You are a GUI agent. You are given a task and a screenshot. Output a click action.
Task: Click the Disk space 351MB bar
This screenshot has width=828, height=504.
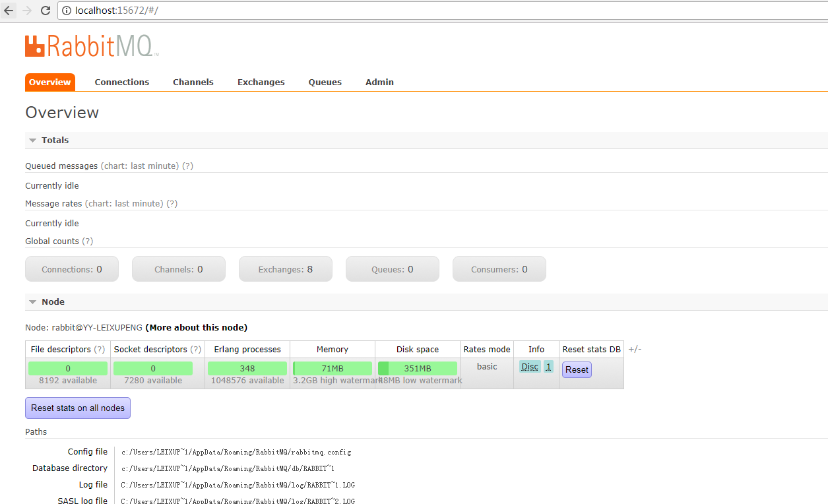[418, 369]
